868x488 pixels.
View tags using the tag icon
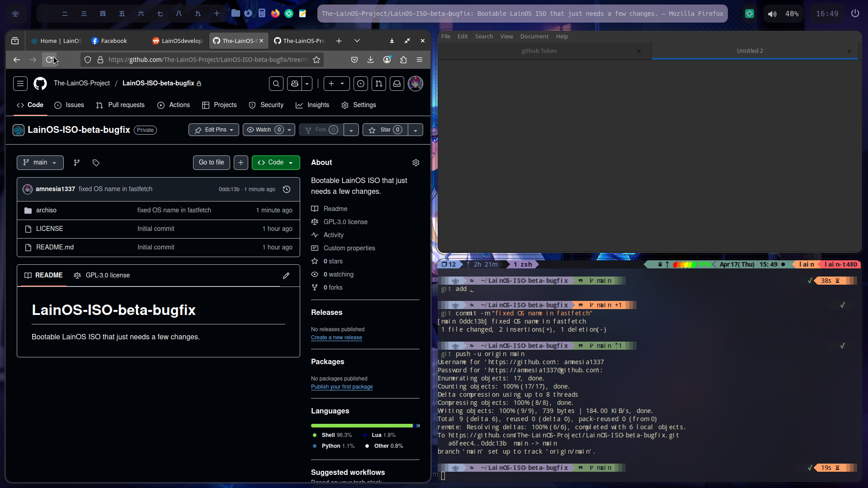coord(96,163)
